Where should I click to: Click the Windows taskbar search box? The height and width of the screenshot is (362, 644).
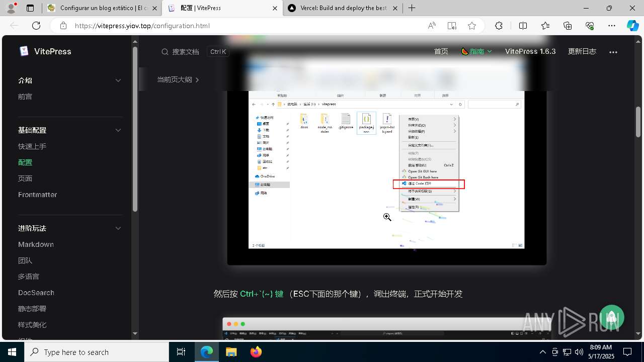[96, 352]
